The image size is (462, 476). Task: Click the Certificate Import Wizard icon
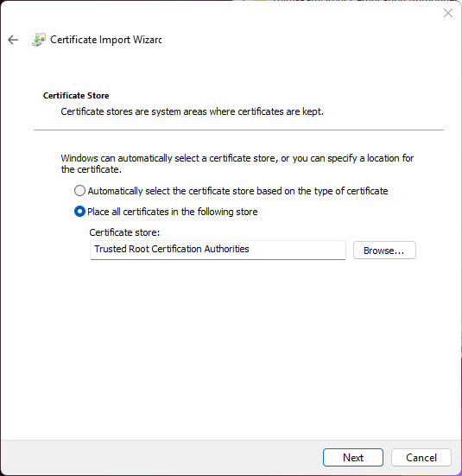39,40
